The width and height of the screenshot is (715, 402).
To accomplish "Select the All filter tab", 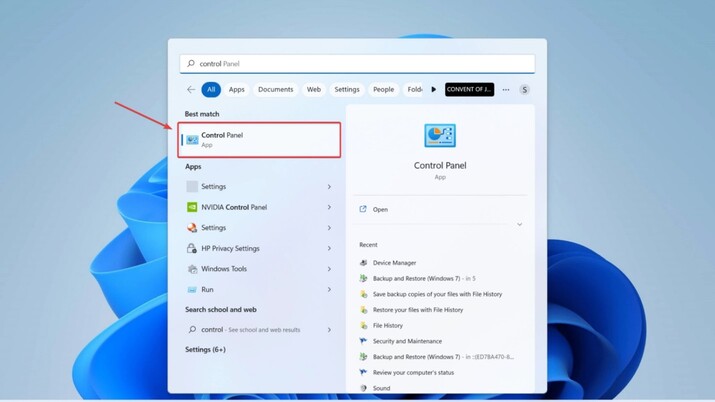I will pyautogui.click(x=211, y=89).
